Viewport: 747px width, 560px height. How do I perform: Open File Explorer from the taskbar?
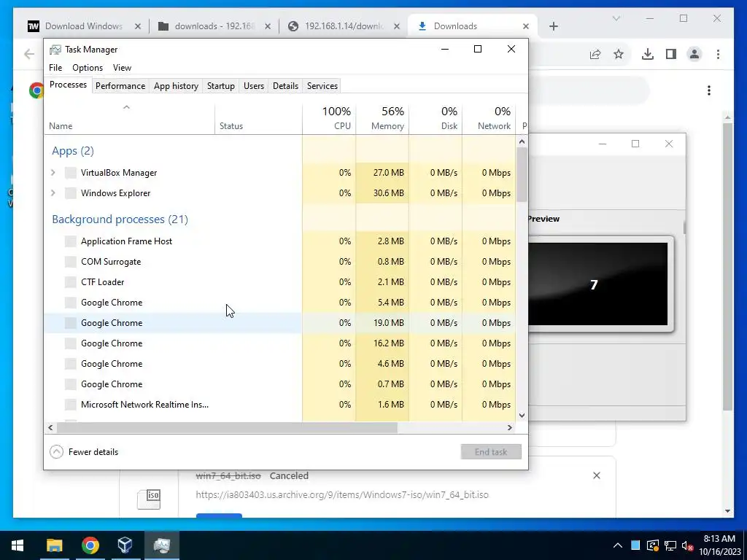[54, 545]
